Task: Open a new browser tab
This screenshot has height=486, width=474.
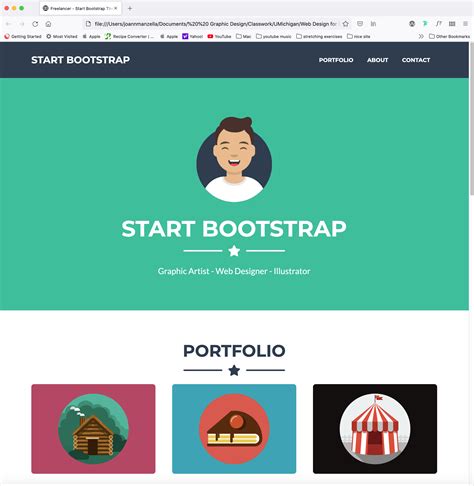Action: [x=130, y=8]
